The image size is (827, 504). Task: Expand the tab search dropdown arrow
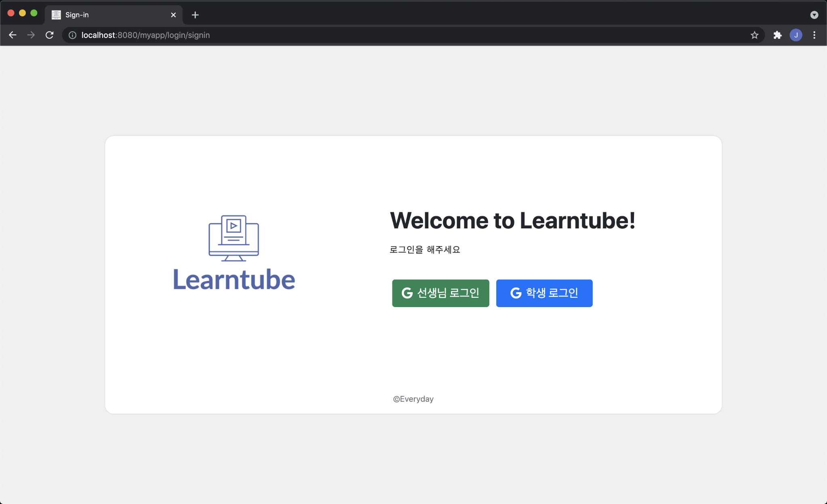click(x=814, y=15)
